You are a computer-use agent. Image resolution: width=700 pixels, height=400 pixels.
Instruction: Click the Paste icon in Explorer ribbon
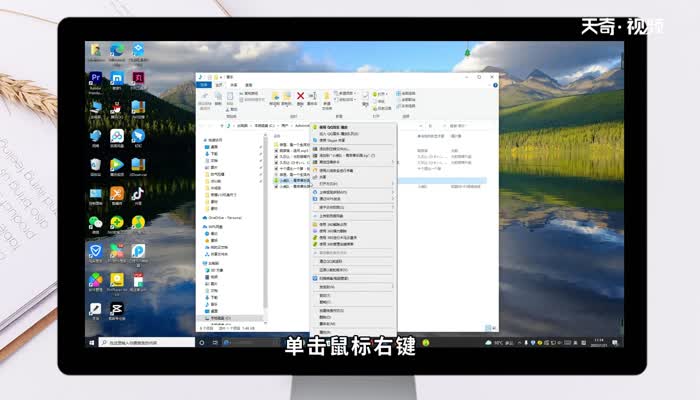click(x=230, y=96)
